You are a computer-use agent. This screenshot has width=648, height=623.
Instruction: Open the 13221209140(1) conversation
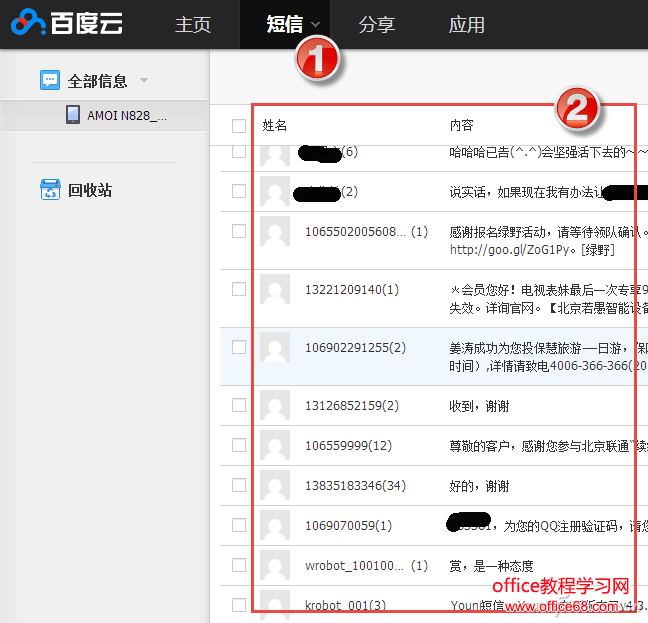[352, 290]
